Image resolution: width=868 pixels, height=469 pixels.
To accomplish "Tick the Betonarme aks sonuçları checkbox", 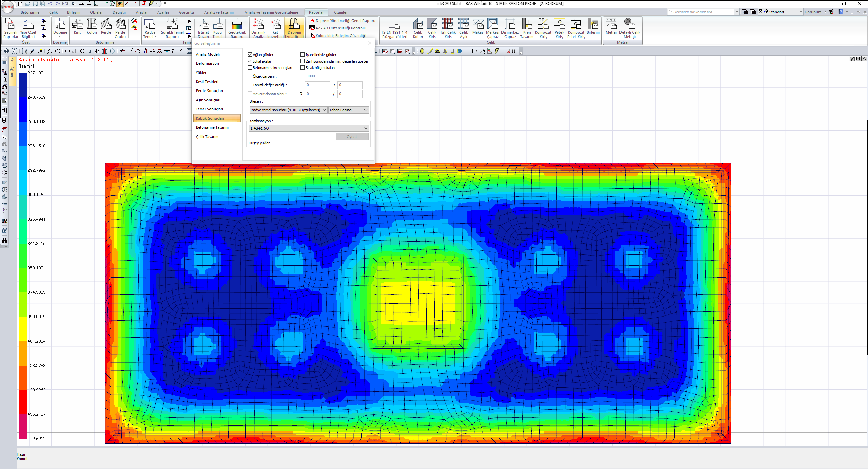I will pyautogui.click(x=250, y=68).
